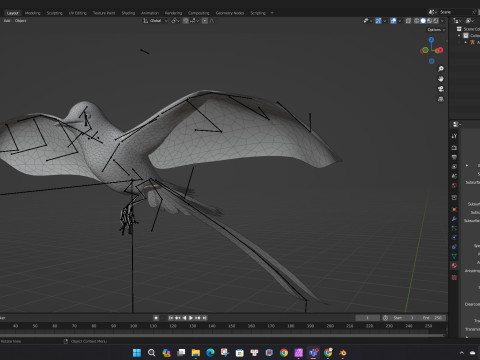Jump to the timeline start frame
The height and width of the screenshot is (360, 480).
(x=171, y=318)
